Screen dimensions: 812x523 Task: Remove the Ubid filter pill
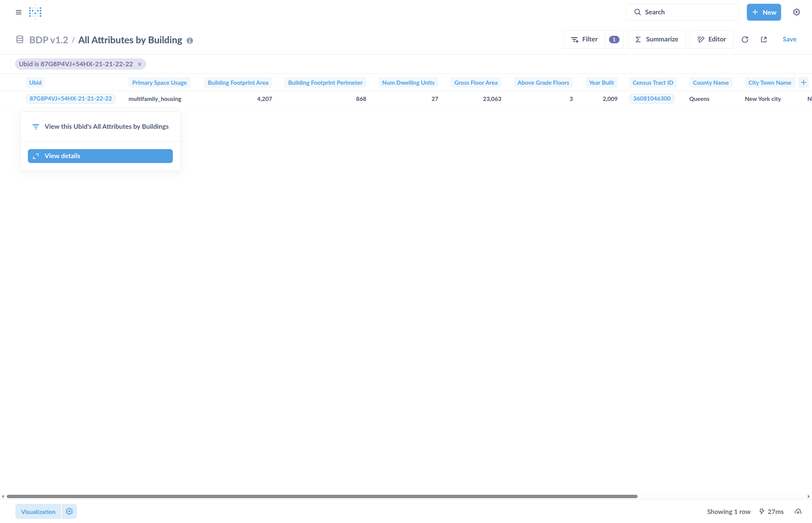click(x=139, y=64)
